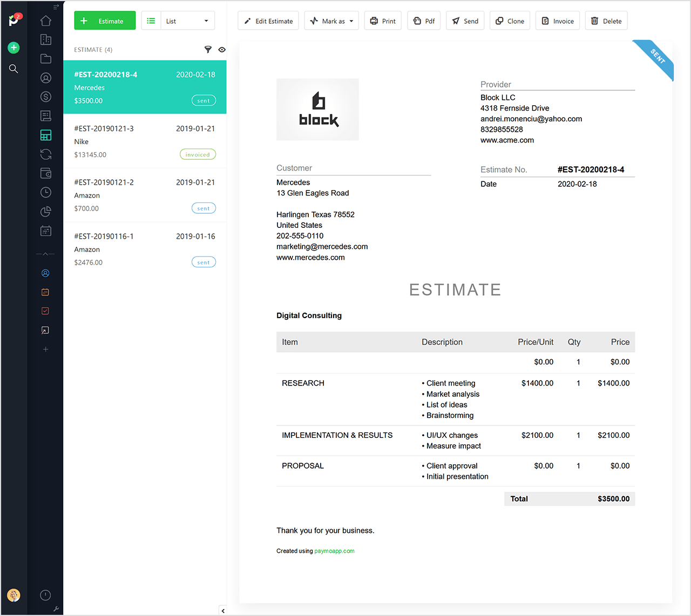Open the Paymo logo with notification badge

(14, 20)
